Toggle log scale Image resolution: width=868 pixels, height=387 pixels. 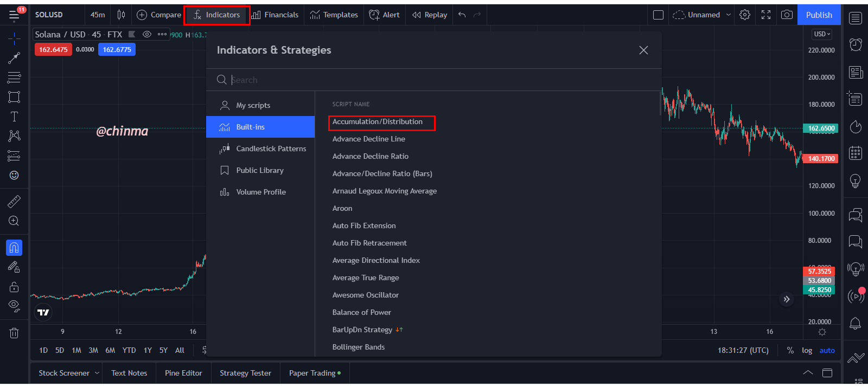[x=807, y=350]
